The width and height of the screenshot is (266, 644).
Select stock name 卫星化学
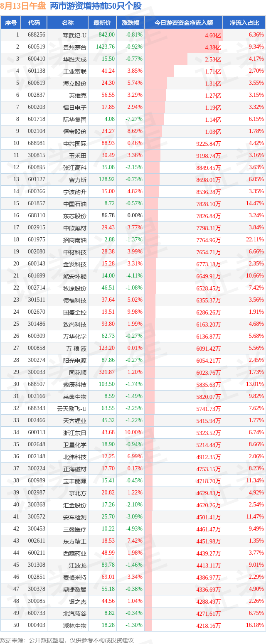(75, 445)
